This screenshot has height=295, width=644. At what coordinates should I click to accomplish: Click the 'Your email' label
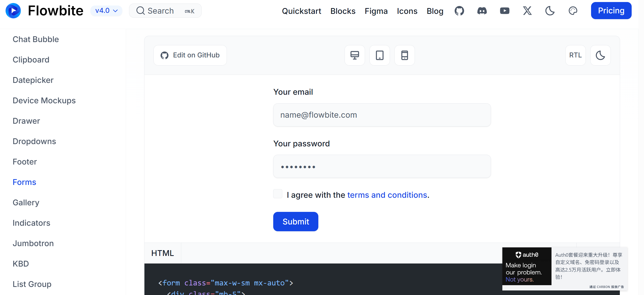pyautogui.click(x=293, y=92)
